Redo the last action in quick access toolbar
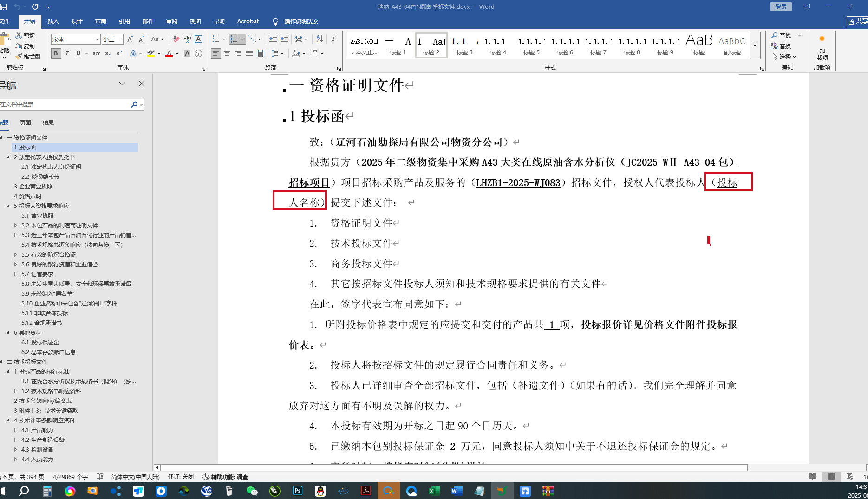Viewport: 868px width, 499px height. (x=35, y=7)
